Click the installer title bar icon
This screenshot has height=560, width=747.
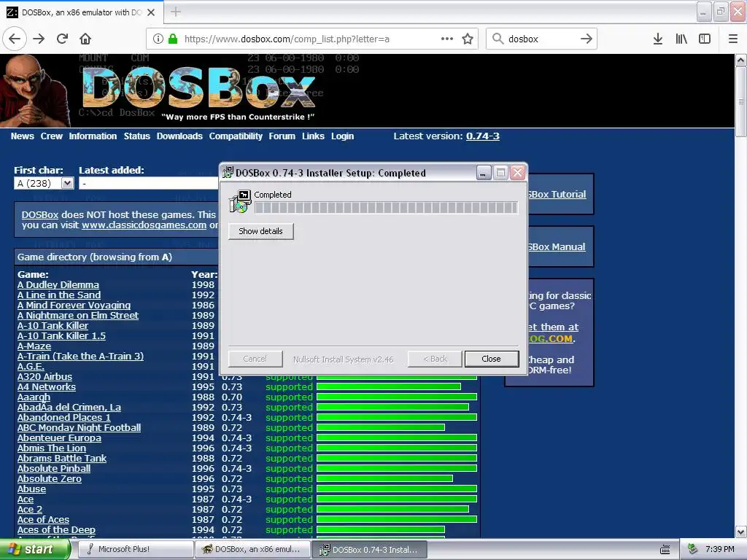228,172
